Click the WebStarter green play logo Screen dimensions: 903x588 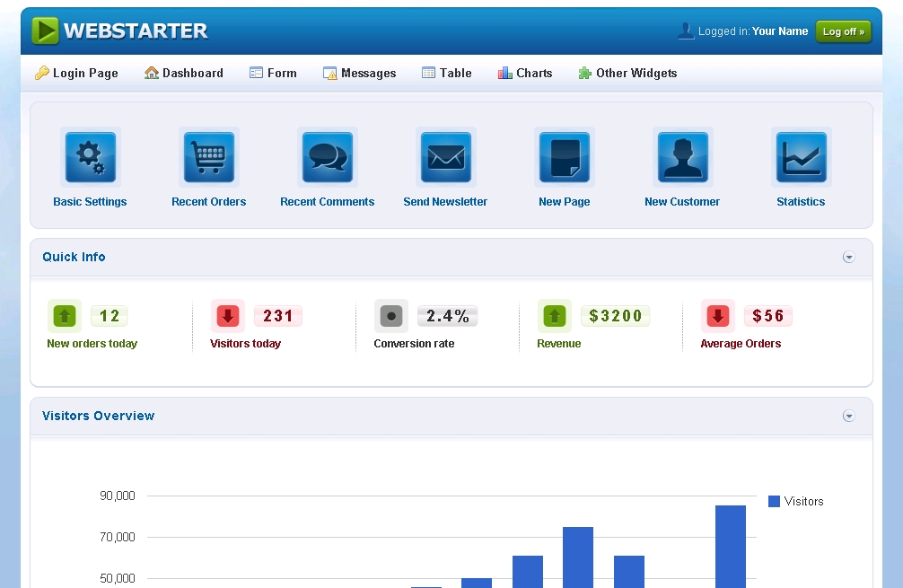point(45,31)
